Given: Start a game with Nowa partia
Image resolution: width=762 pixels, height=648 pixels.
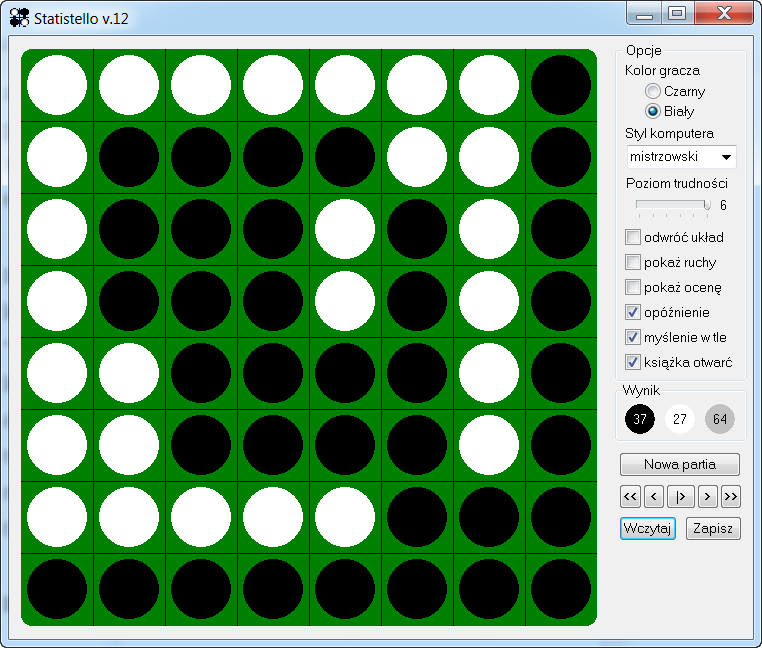Looking at the screenshot, I should point(680,465).
